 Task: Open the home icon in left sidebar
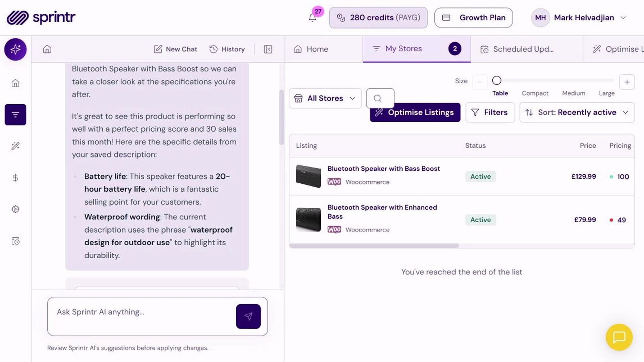point(15,83)
